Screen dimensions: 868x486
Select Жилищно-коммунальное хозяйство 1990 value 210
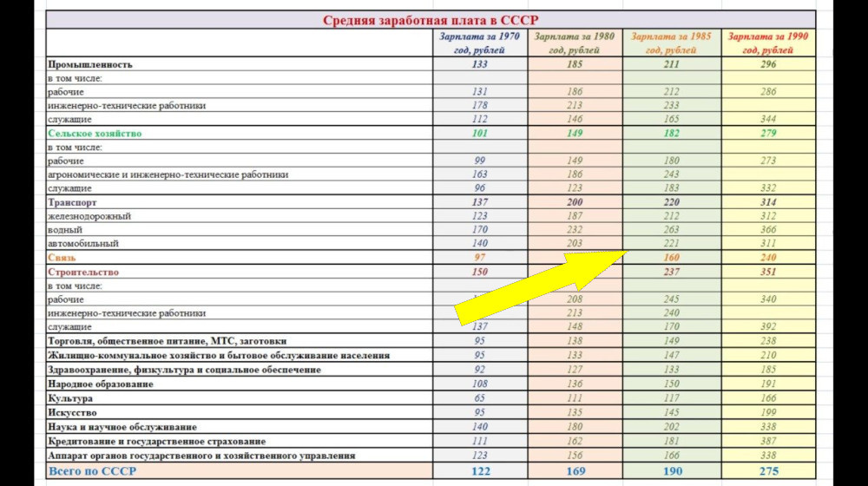[x=768, y=355]
